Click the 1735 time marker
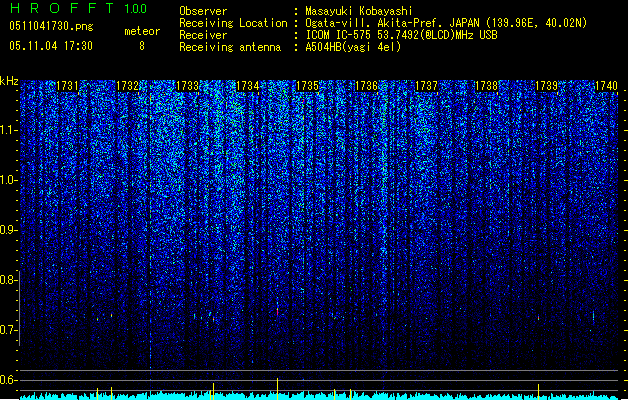Image resolution: width=629 pixels, height=400 pixels. pos(307,86)
